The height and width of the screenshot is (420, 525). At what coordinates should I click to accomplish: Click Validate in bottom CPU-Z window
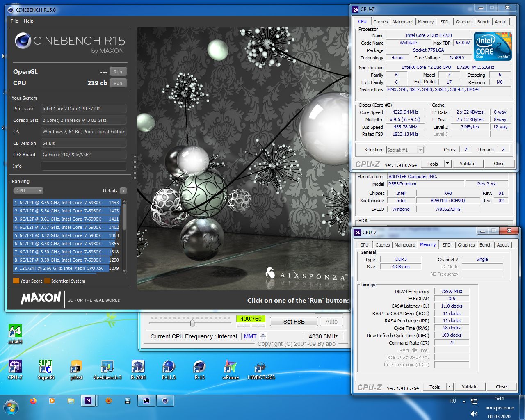coord(470,387)
